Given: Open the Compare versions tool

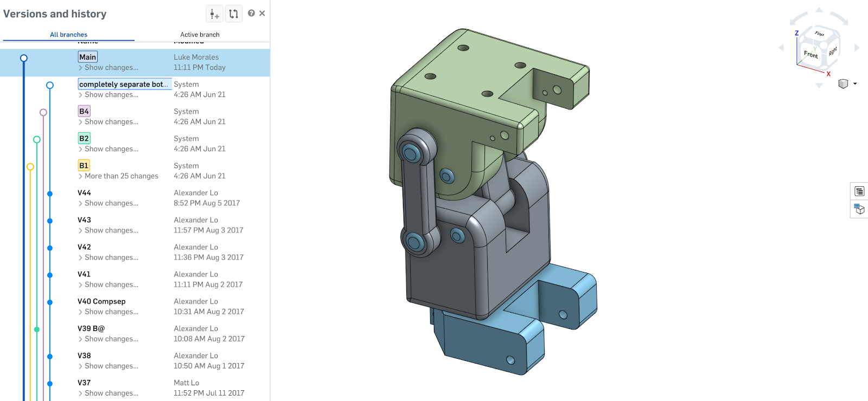Looking at the screenshot, I should 234,14.
